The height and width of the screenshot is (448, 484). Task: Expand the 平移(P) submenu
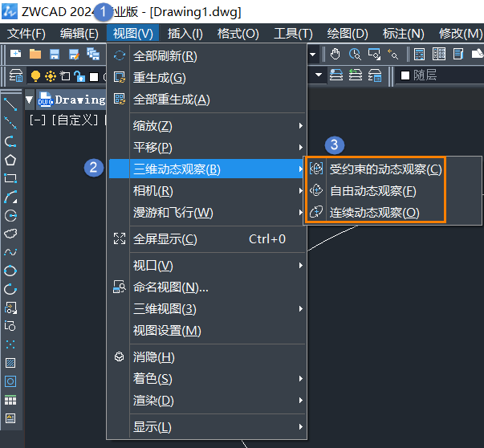207,147
